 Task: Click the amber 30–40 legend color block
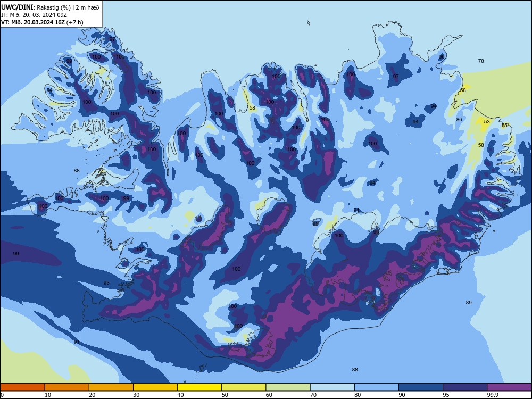coord(155,387)
